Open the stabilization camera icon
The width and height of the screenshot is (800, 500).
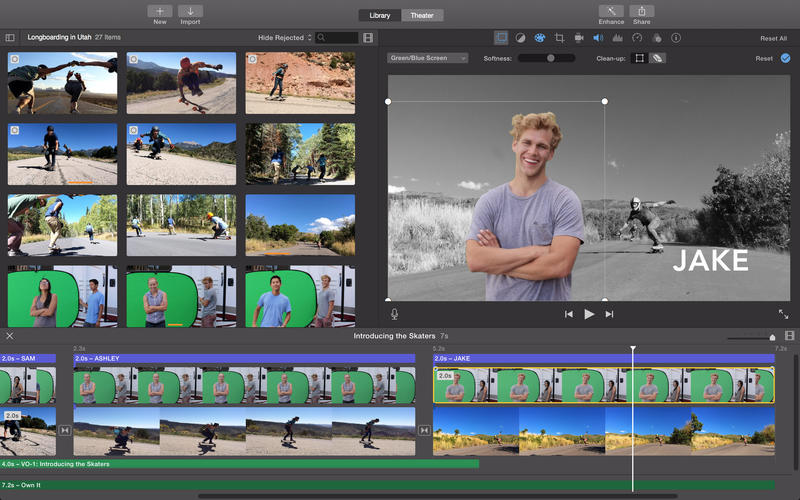[579, 38]
